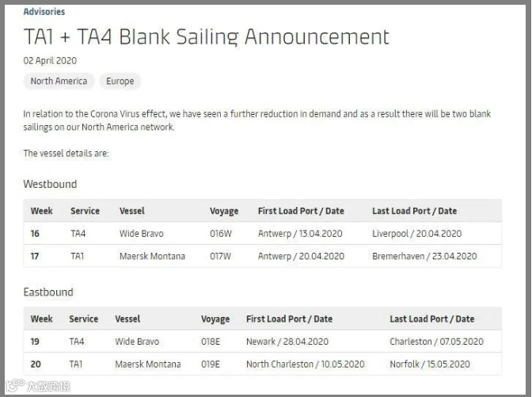Click the watermark logo icon
Viewport: 532px width, 397px height.
point(15,385)
